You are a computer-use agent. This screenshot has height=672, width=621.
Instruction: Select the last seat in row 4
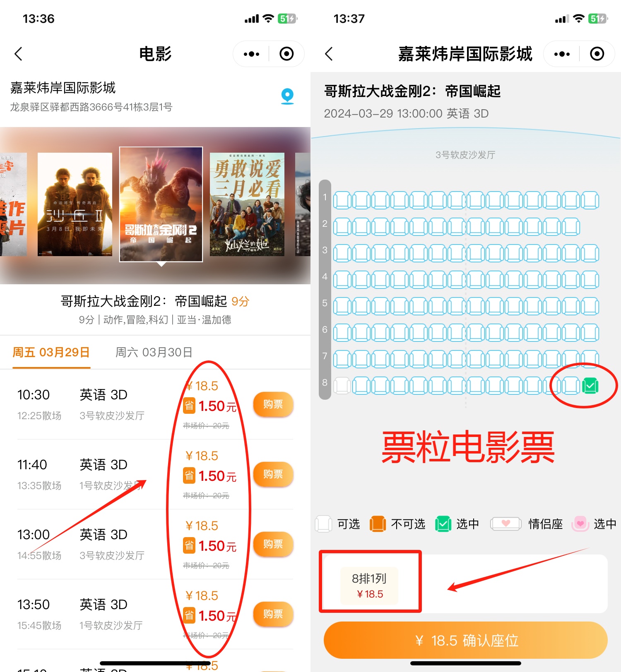[590, 280]
